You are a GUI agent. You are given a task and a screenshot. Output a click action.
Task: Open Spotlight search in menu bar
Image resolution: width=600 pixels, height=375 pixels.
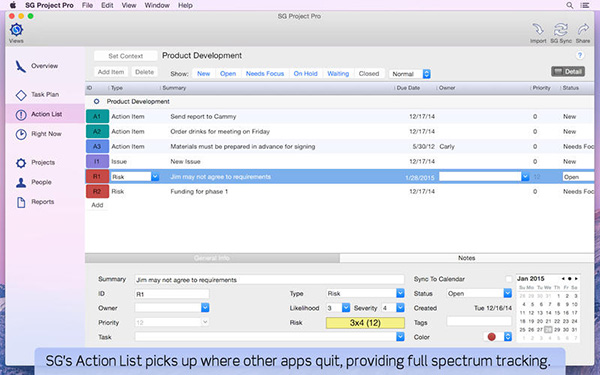570,5
